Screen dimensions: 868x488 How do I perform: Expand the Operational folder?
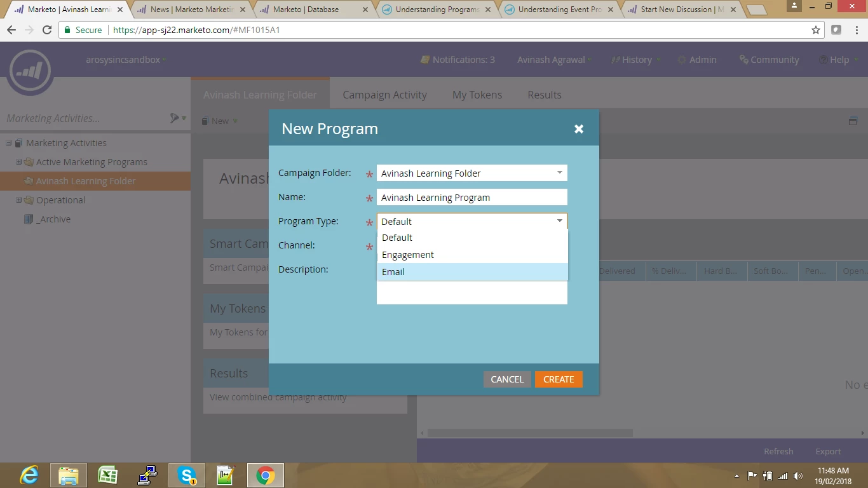click(19, 200)
